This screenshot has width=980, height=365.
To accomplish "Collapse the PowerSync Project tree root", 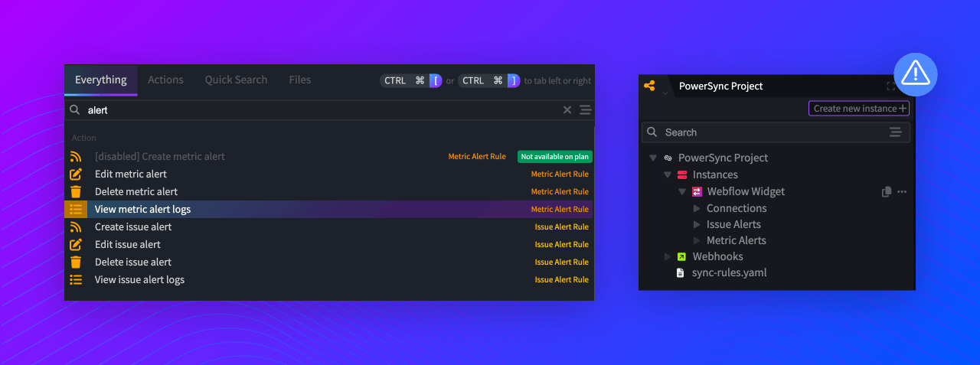I will (653, 158).
